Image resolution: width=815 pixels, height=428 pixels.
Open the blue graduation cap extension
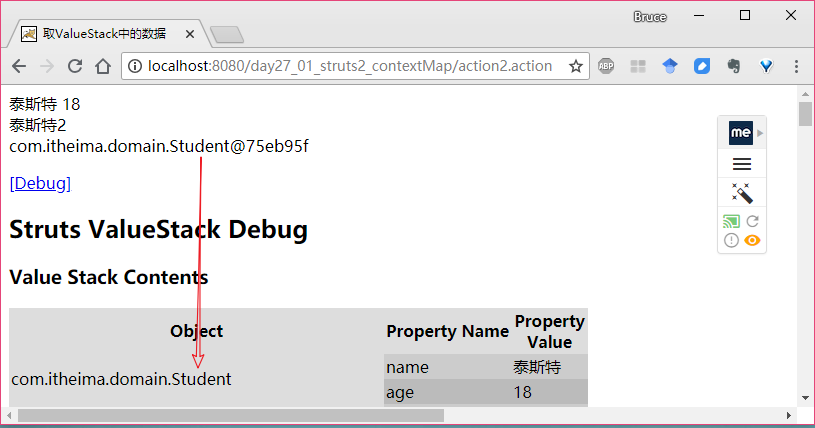[x=670, y=66]
